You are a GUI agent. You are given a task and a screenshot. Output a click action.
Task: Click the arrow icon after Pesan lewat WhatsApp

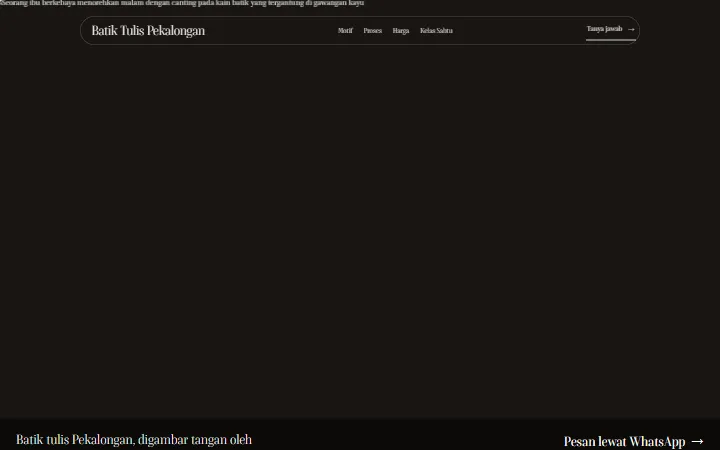click(697, 441)
